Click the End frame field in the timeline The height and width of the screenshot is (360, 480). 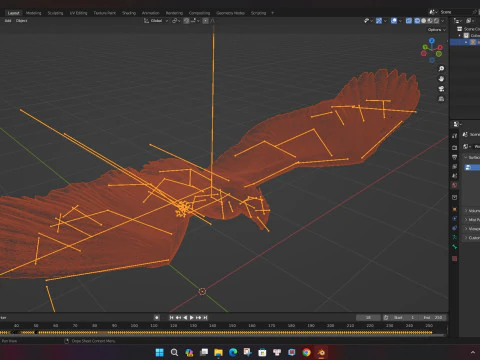(x=433, y=318)
